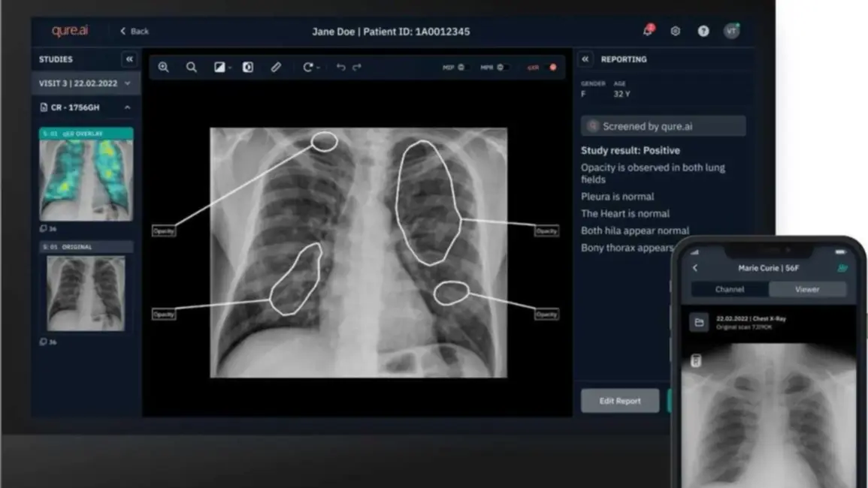Image resolution: width=868 pixels, height=488 pixels.
Task: Disable the qXR overlay toggle
Action: [552, 68]
